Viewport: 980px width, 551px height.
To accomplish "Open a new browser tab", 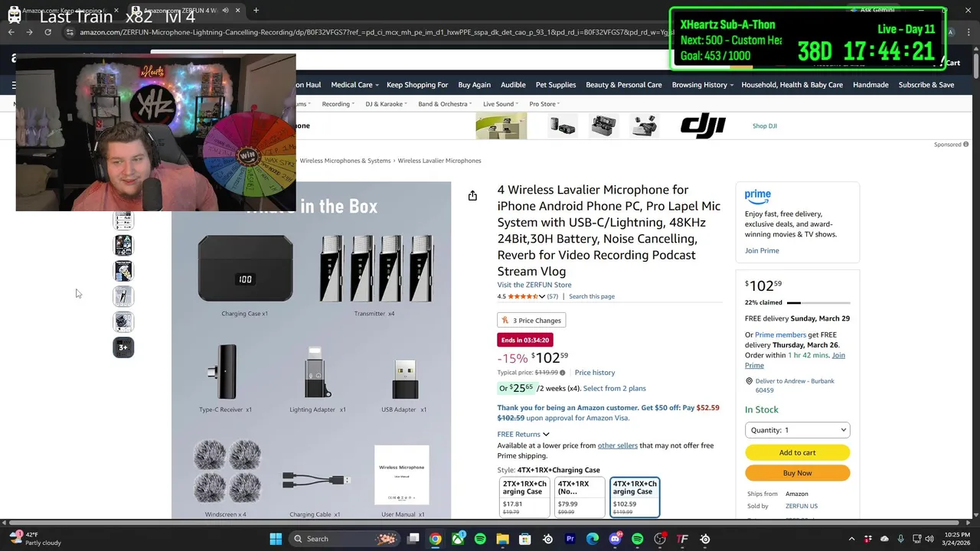I will 256,10.
